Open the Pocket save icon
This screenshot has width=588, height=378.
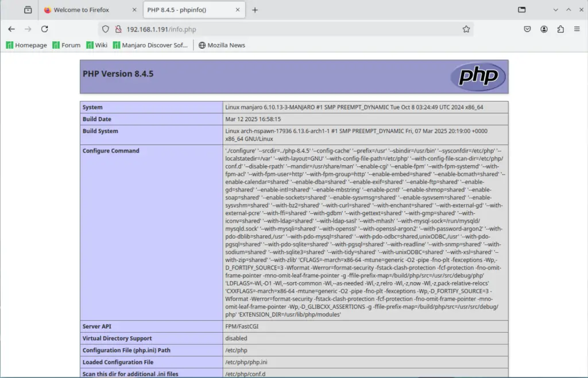527,29
